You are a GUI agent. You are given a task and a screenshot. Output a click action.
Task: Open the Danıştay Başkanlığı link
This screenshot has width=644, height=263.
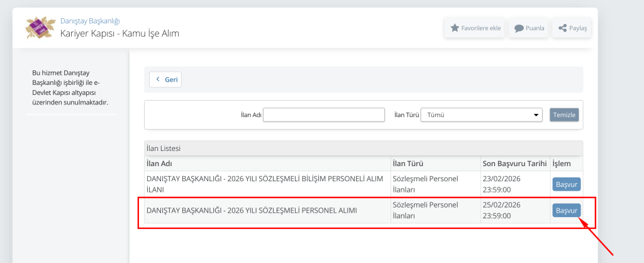coord(90,21)
